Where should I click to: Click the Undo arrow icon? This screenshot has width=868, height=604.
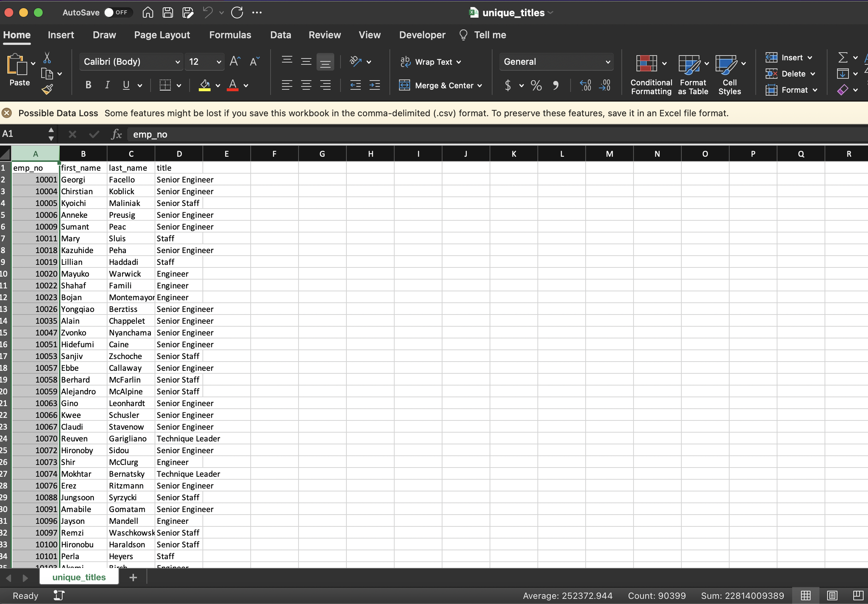click(208, 13)
